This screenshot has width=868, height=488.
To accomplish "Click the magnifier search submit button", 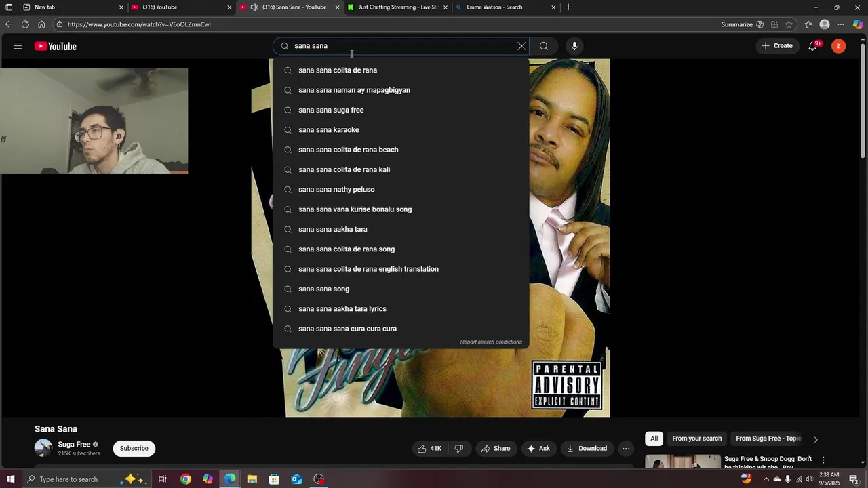I will point(544,46).
